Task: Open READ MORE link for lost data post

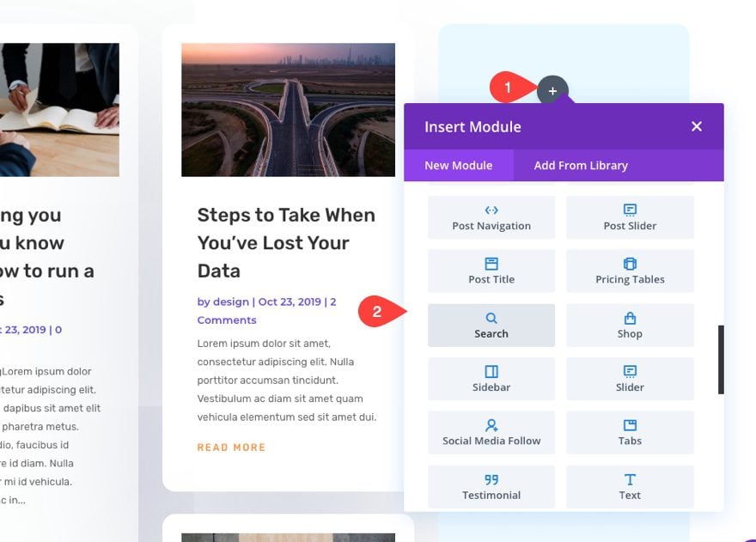Action: (231, 448)
